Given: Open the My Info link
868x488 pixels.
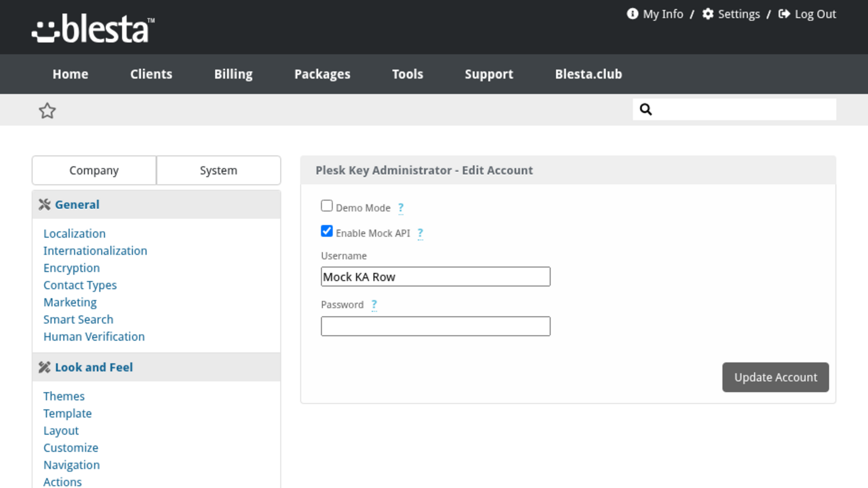Looking at the screenshot, I should (663, 14).
